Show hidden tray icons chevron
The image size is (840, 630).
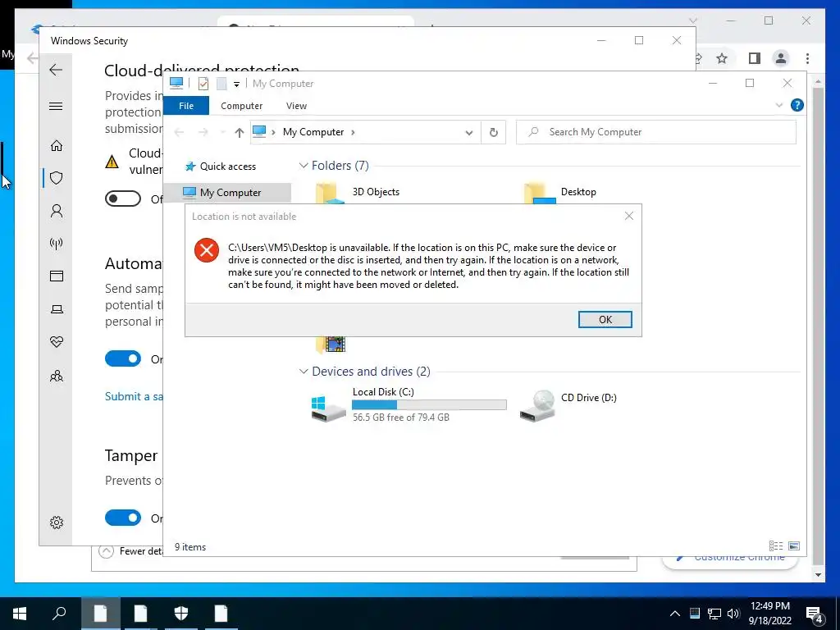point(675,614)
